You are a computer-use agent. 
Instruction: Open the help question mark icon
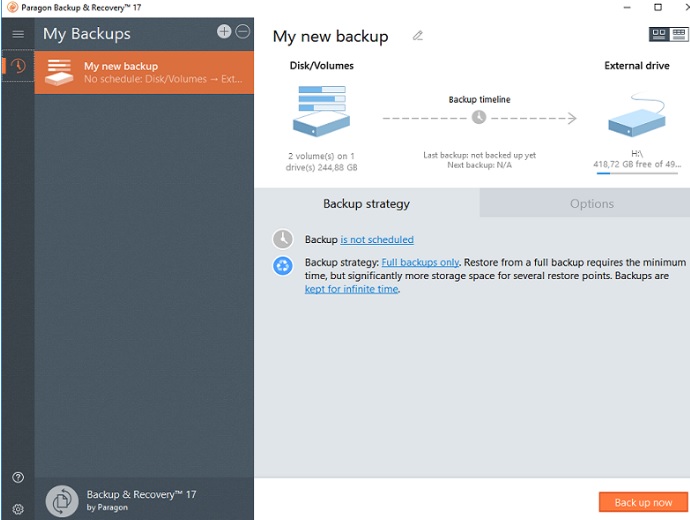click(x=18, y=477)
